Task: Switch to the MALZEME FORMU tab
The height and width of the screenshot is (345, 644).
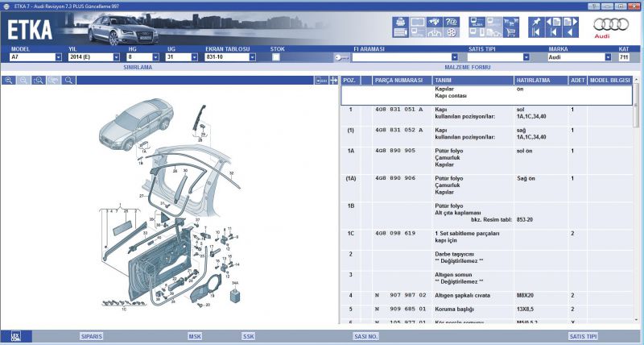Action: [468, 67]
